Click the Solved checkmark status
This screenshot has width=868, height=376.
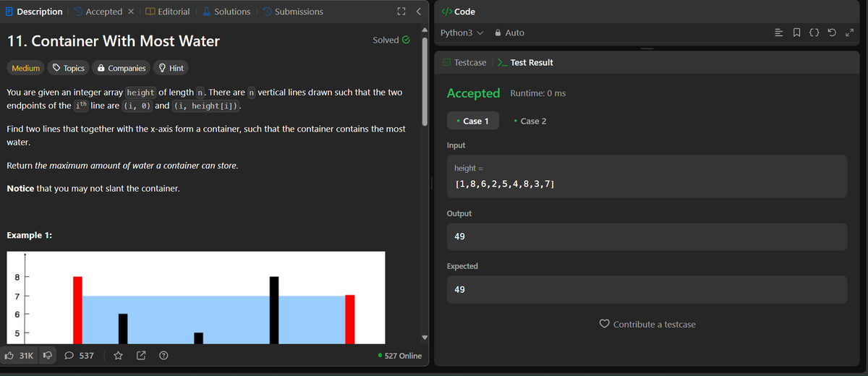point(391,40)
